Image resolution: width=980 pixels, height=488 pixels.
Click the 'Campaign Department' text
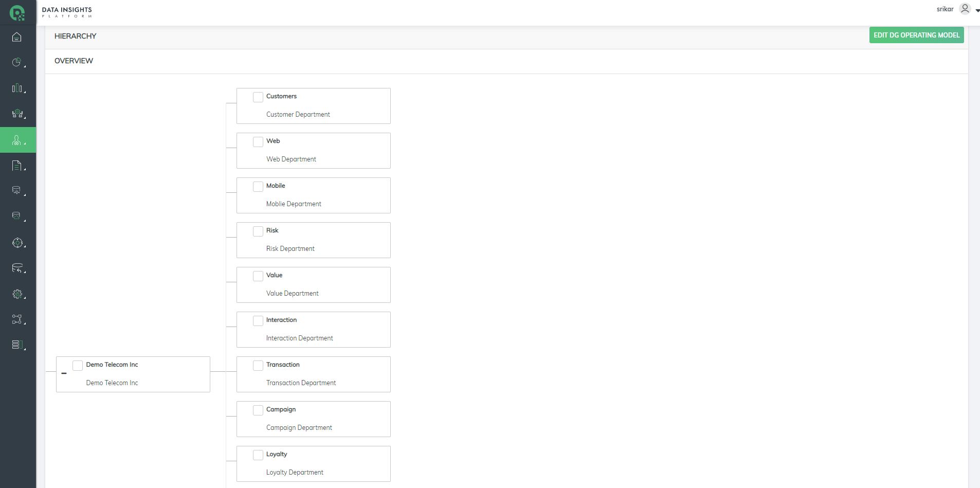pos(299,428)
